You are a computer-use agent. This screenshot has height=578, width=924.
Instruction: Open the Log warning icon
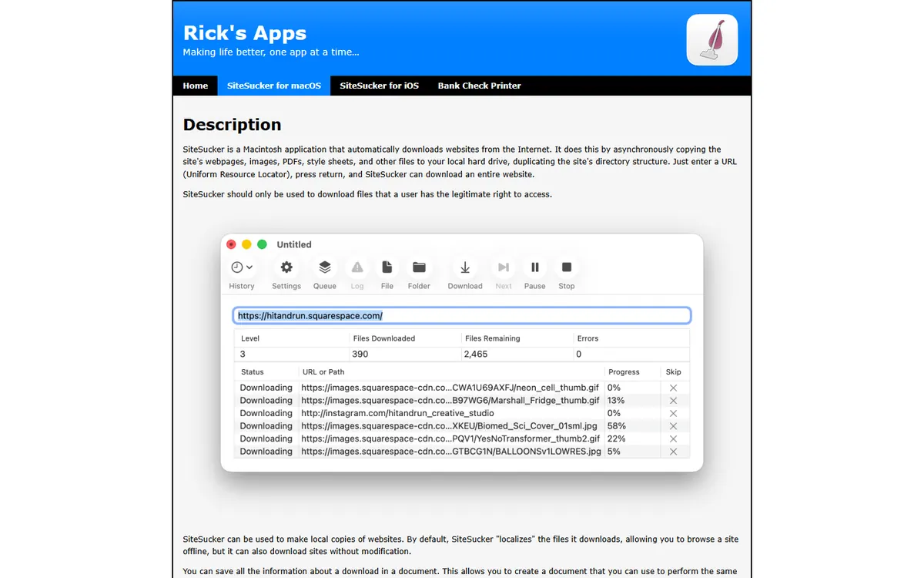357,267
